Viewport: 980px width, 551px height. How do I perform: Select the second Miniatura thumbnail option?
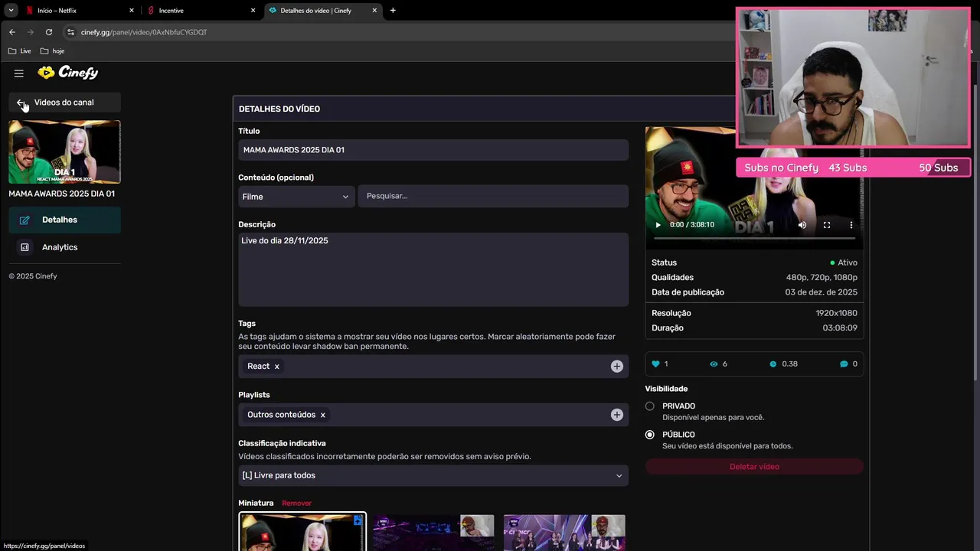point(433,532)
